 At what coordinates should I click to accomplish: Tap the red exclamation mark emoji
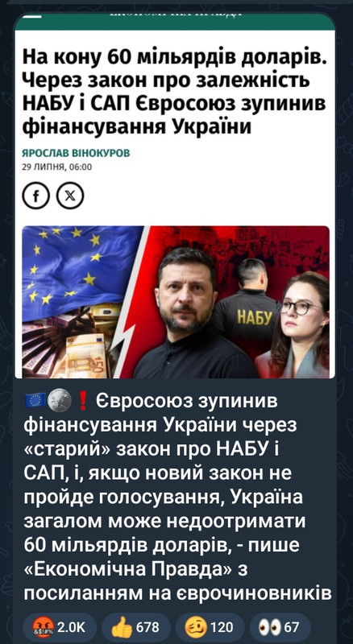[83, 400]
